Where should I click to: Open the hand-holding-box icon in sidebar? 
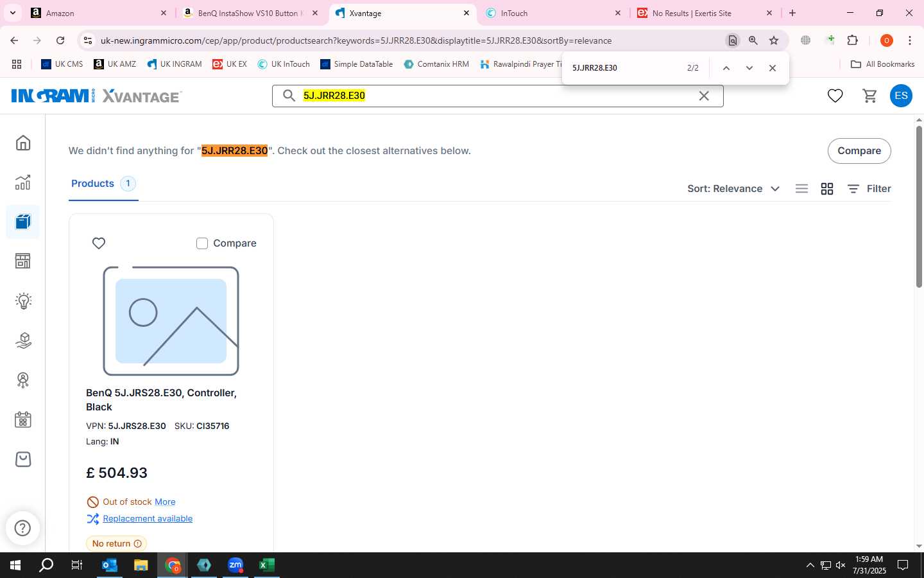(23, 340)
